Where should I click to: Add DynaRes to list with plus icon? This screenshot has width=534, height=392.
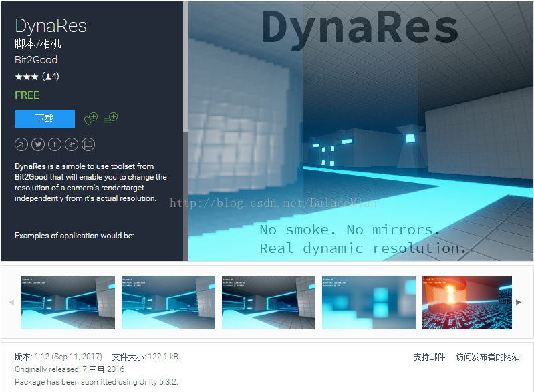point(111,118)
